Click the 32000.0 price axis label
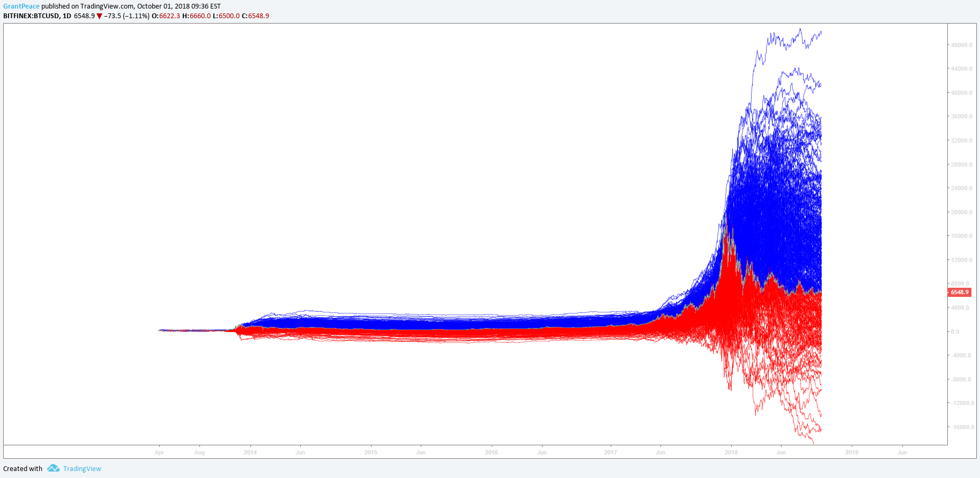 click(x=961, y=140)
